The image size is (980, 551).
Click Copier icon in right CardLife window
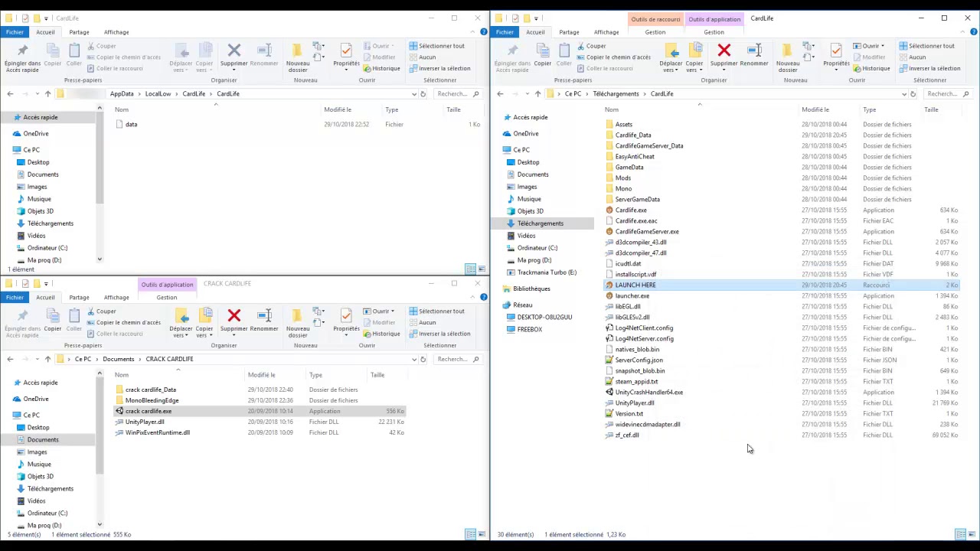(x=542, y=51)
